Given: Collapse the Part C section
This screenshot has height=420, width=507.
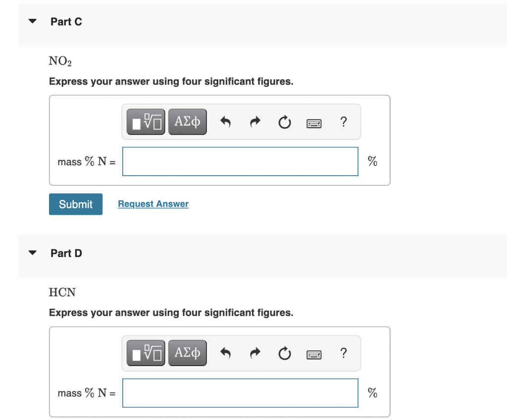Looking at the screenshot, I should [x=32, y=21].
